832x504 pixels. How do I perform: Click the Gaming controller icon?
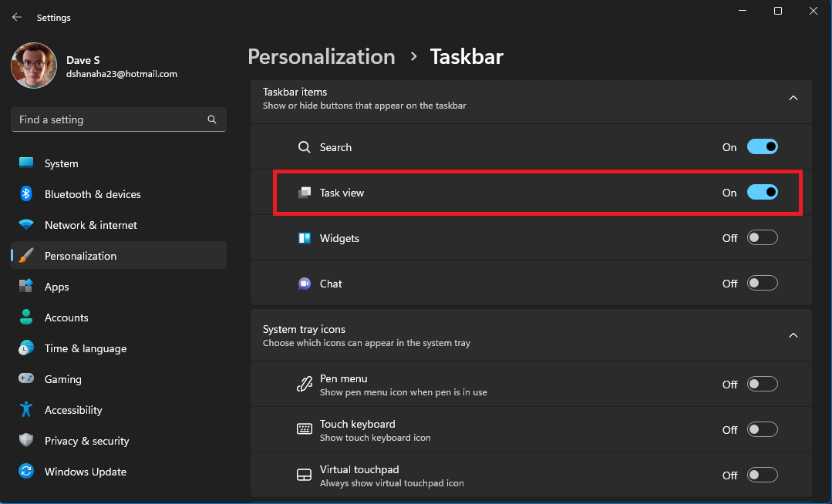tap(25, 379)
